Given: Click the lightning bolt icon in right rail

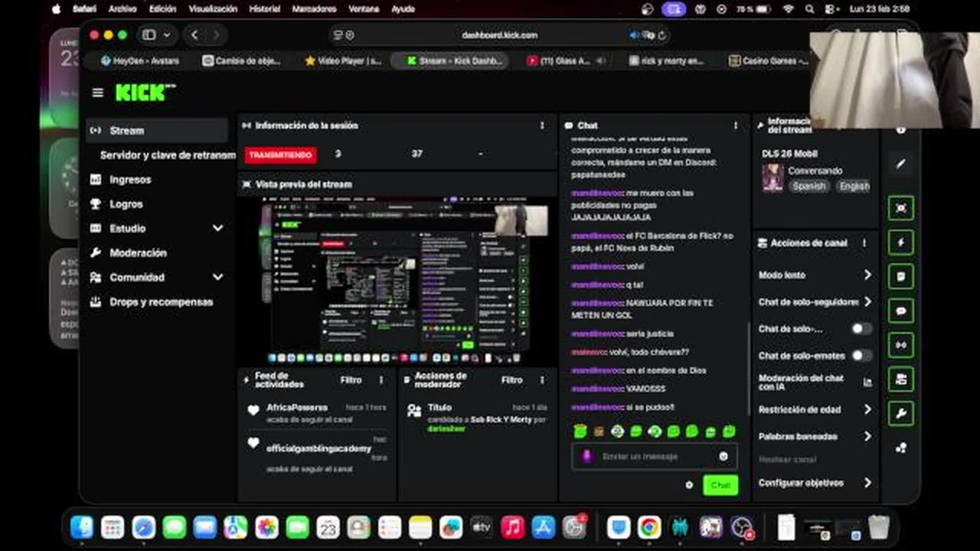Looking at the screenshot, I should click(x=901, y=243).
